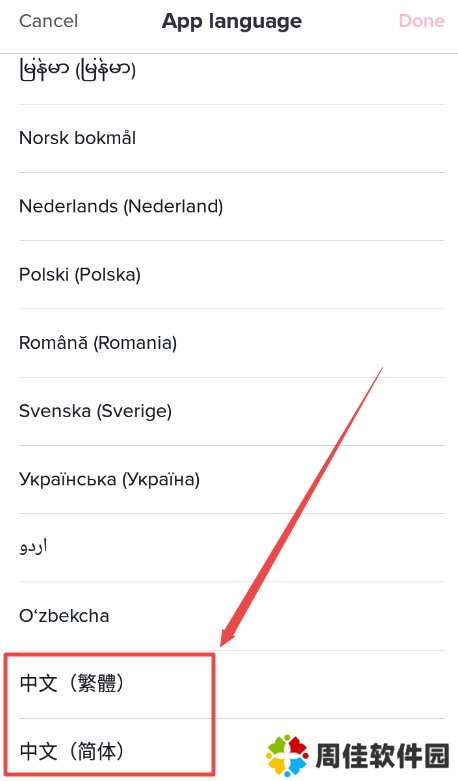
Task: Click the 周佳软件园 watermark text
Action: point(382,756)
